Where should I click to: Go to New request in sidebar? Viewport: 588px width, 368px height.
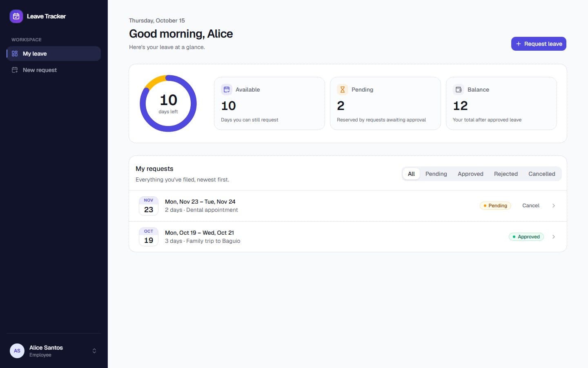(54, 70)
